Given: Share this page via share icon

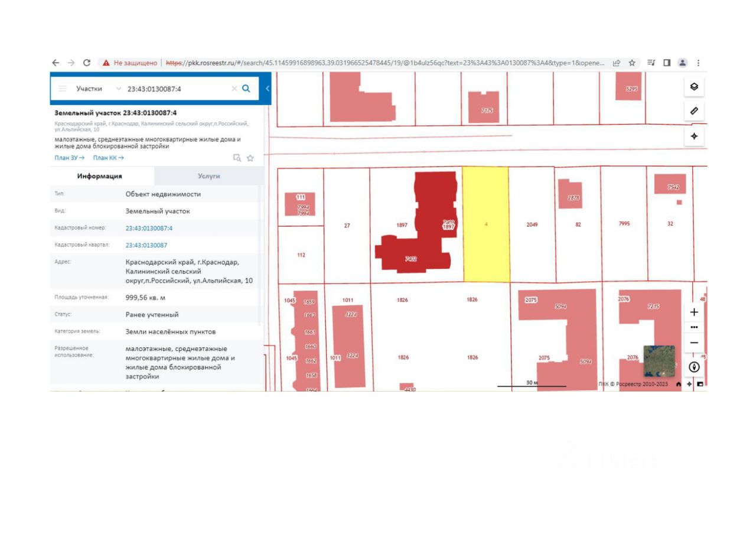Looking at the screenshot, I should pos(617,63).
